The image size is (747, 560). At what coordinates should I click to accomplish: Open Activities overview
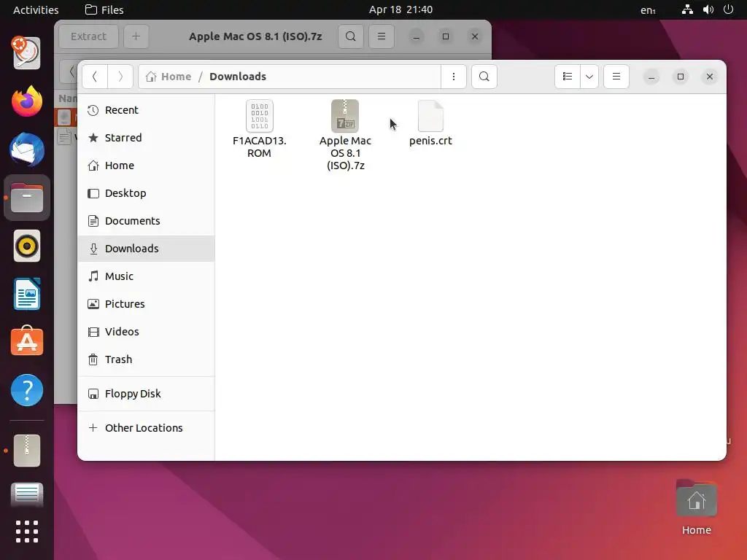(36, 9)
